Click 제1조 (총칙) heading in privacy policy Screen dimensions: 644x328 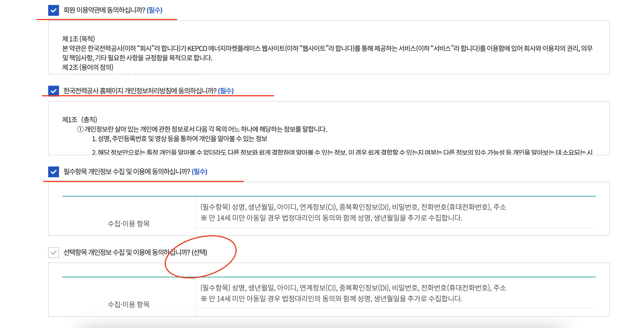pyautogui.click(x=79, y=119)
